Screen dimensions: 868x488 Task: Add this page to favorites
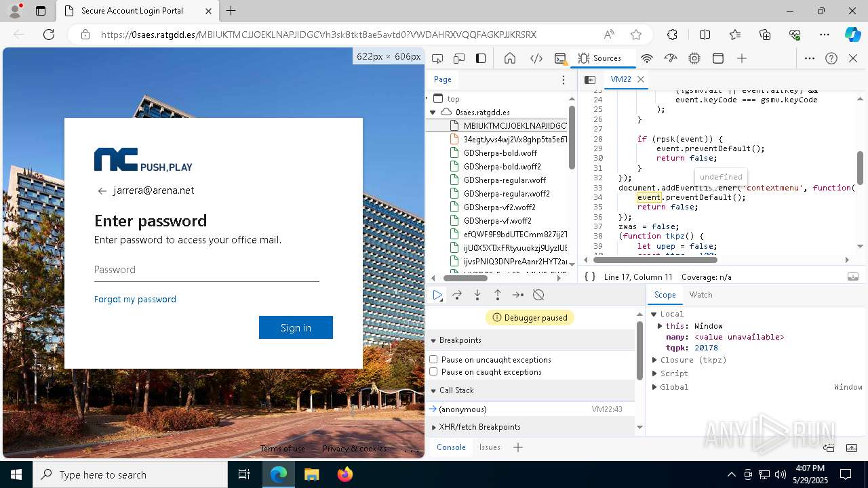click(x=636, y=35)
